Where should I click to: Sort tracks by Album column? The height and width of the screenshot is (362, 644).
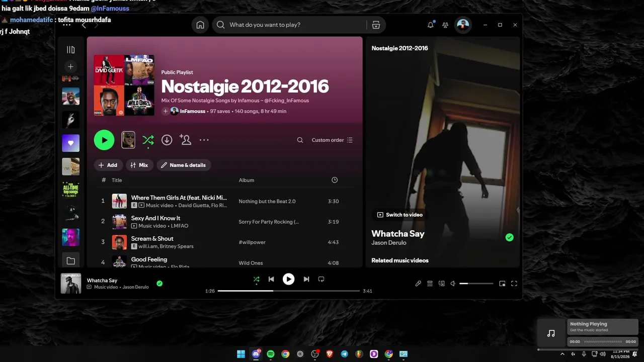click(x=247, y=180)
